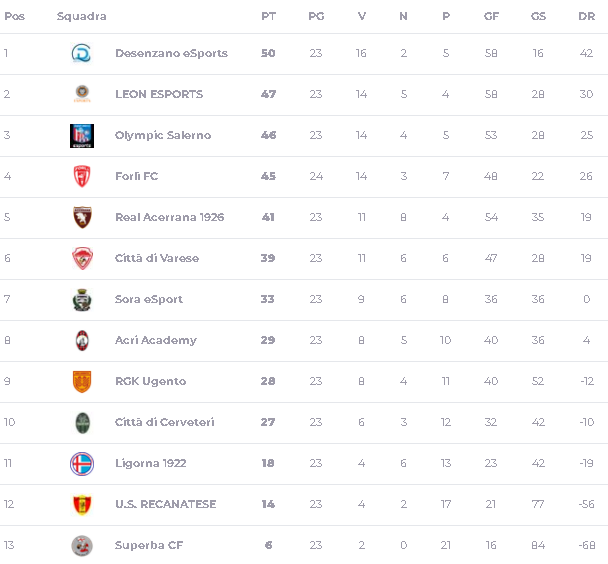
Task: Click the LEON ESPORTS team crest
Action: [82, 94]
